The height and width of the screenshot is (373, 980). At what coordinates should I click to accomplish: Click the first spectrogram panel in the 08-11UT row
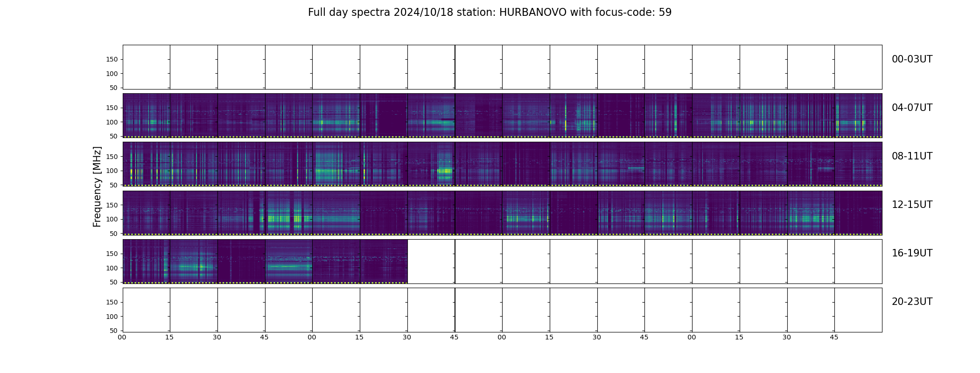click(x=147, y=164)
